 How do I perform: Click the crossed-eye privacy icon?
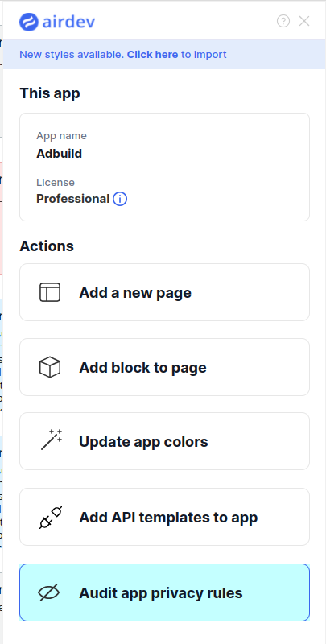(49, 592)
